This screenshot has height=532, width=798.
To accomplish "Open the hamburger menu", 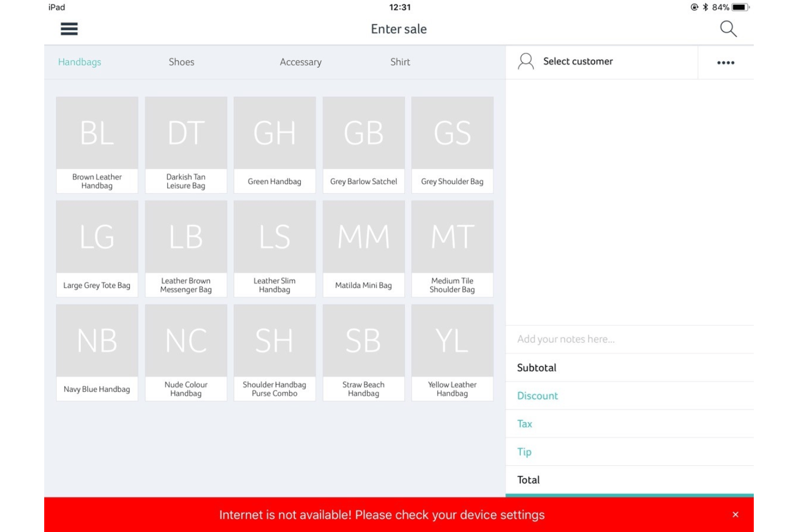I will tap(69, 29).
